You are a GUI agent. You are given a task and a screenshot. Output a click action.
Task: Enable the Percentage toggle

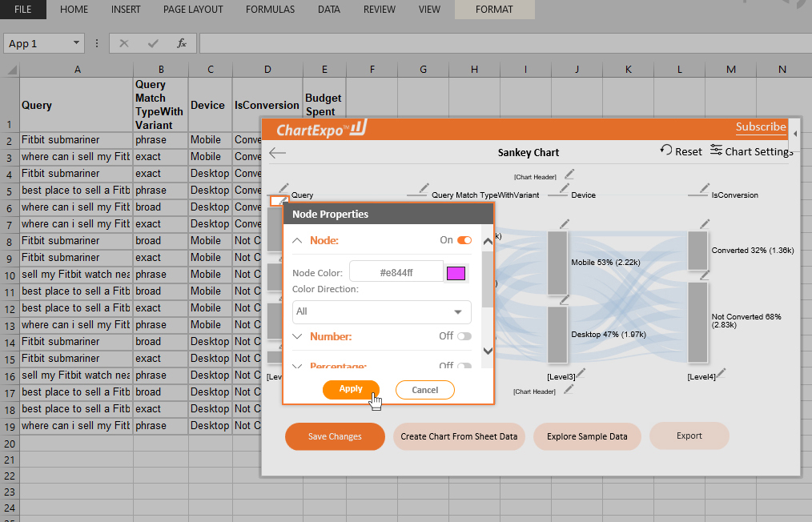[x=464, y=366]
